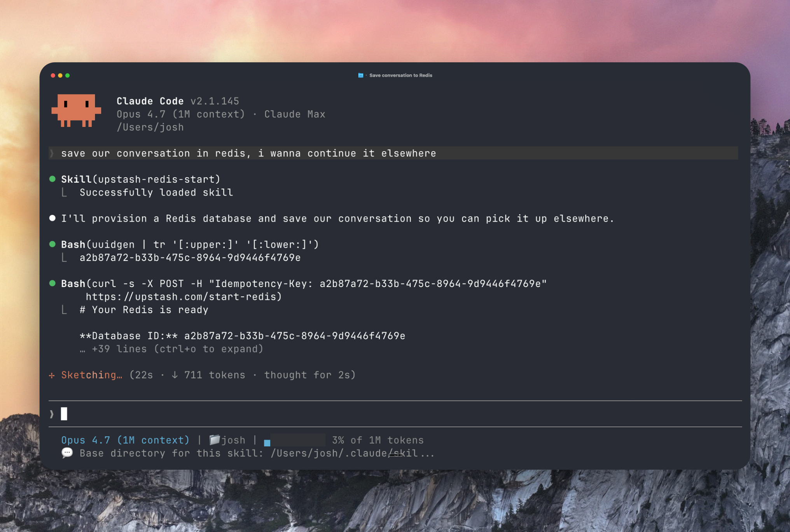Minimize the terminal with the yellow button
790x532 pixels.
point(60,75)
